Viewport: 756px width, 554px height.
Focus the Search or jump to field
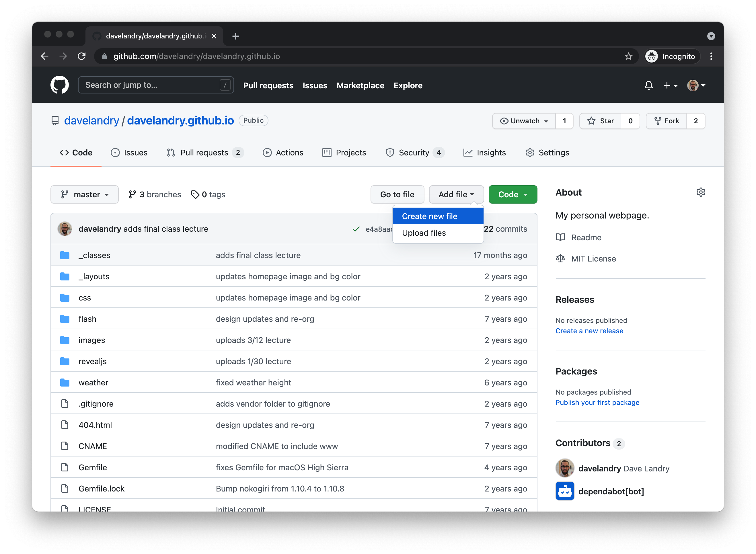[x=156, y=85]
